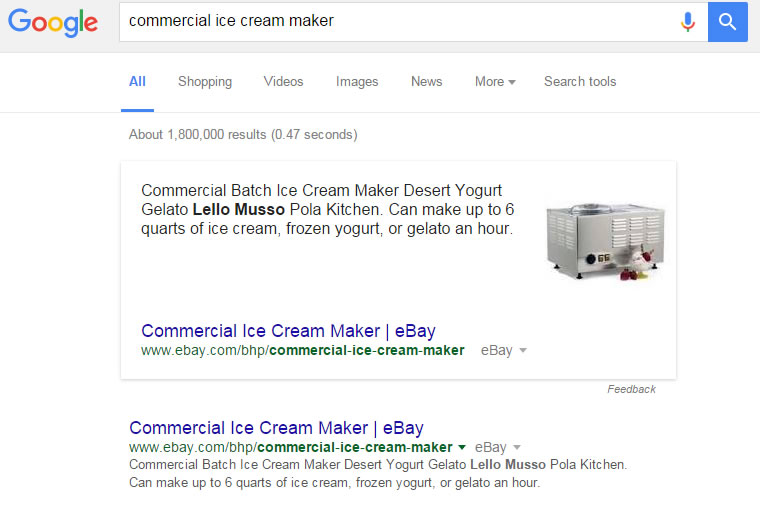Open the second result's eBay title link
The image size is (760, 509).
pyautogui.click(x=276, y=427)
